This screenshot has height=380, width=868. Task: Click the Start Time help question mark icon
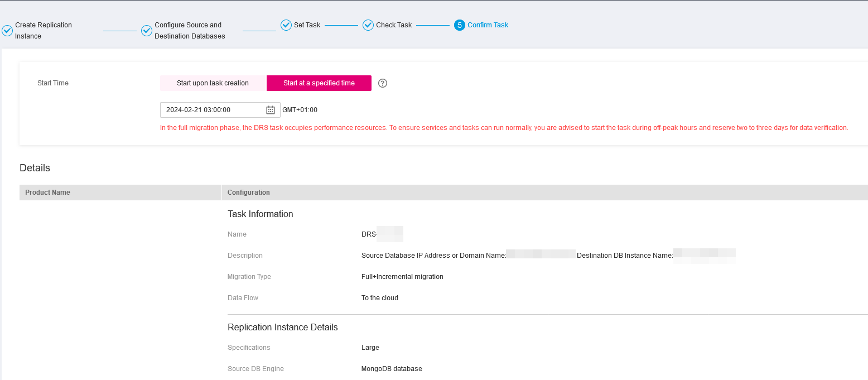(382, 83)
